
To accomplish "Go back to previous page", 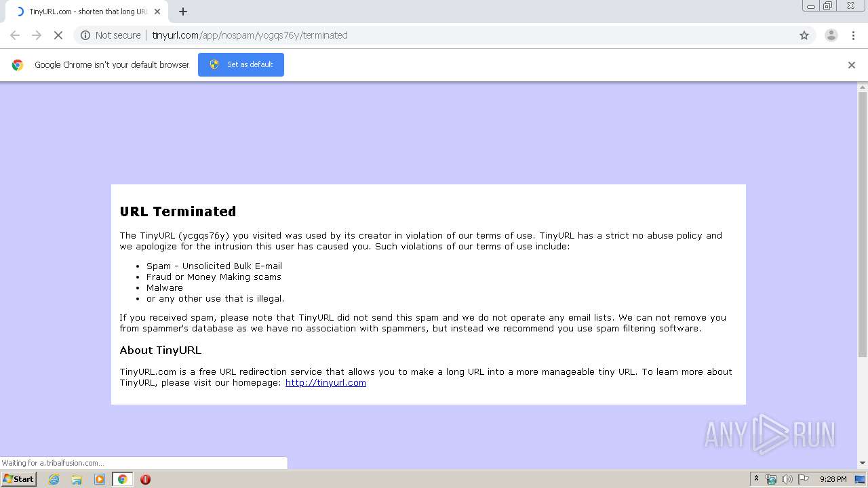I will [x=15, y=35].
